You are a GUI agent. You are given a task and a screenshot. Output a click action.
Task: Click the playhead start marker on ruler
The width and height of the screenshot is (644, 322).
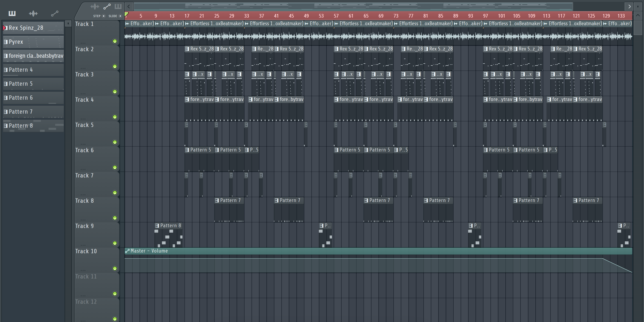click(x=126, y=14)
